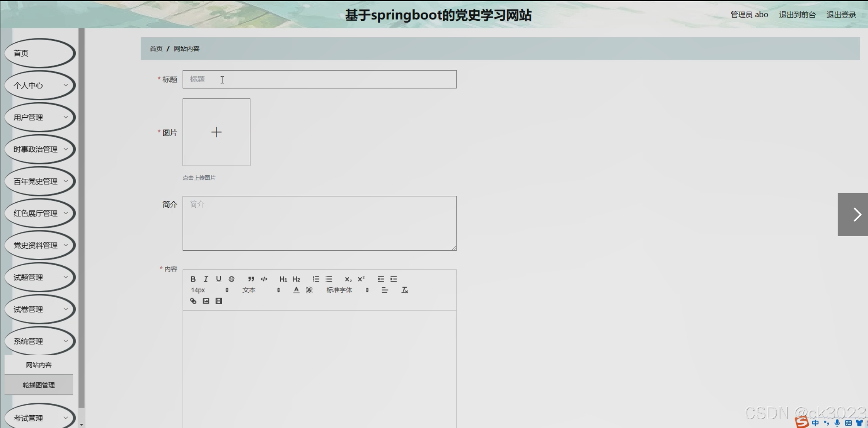Insert a code block
The height and width of the screenshot is (428, 868).
264,279
